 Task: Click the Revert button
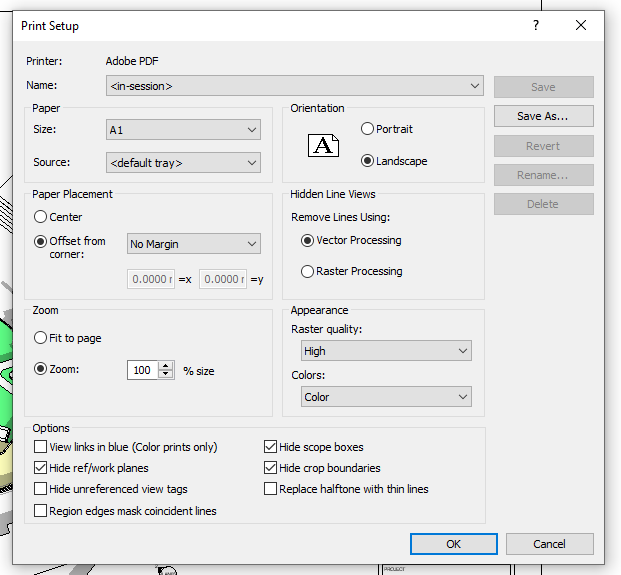click(543, 146)
